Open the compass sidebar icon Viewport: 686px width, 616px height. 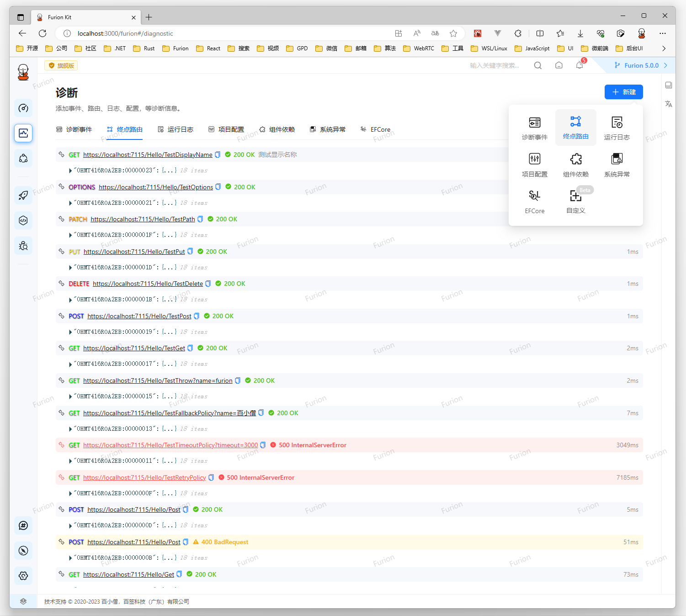pyautogui.click(x=23, y=551)
